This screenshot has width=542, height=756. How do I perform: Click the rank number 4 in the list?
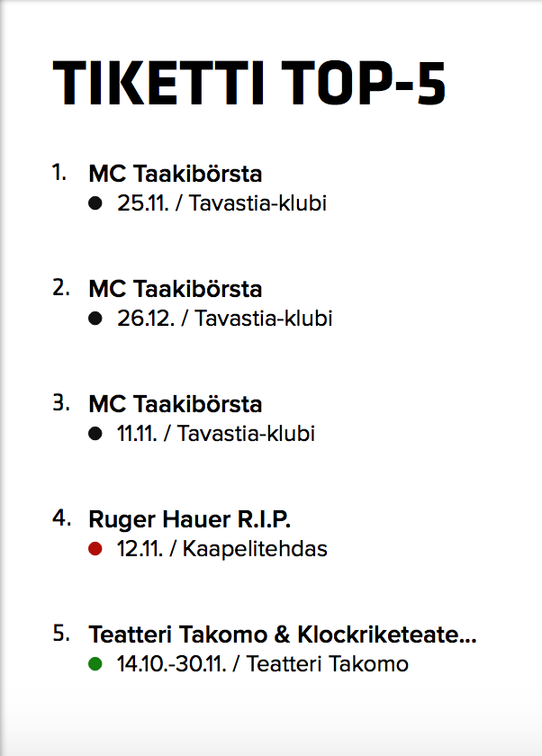(x=61, y=517)
